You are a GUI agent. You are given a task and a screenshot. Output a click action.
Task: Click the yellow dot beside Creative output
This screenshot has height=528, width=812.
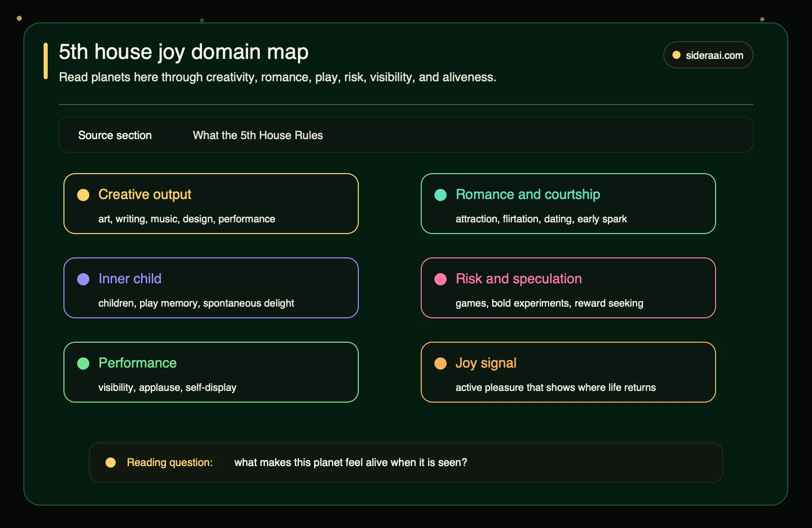point(83,195)
